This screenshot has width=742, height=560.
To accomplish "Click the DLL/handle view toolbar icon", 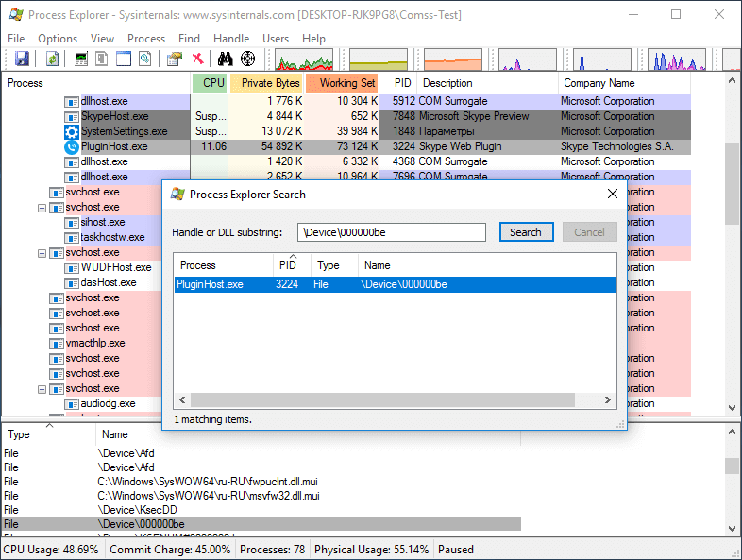I will 144,59.
